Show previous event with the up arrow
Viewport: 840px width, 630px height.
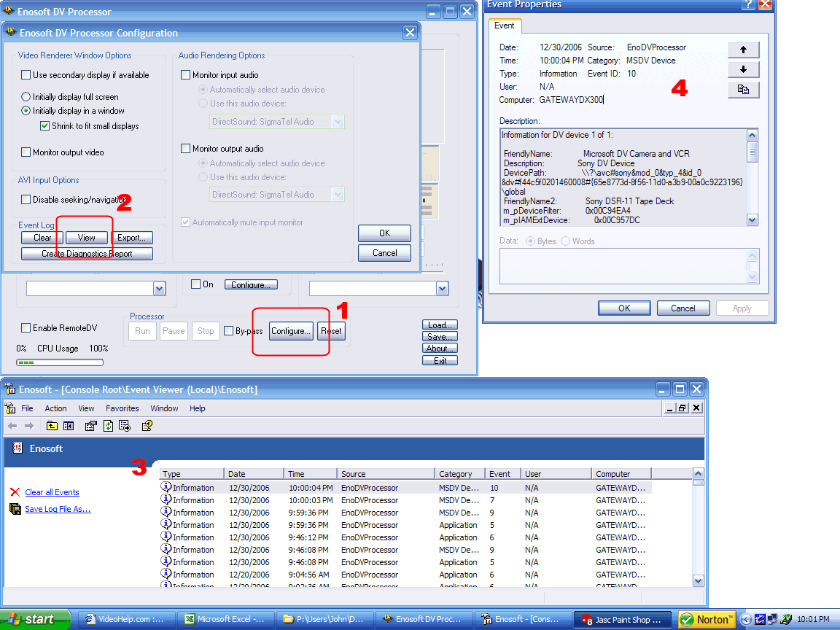click(744, 50)
